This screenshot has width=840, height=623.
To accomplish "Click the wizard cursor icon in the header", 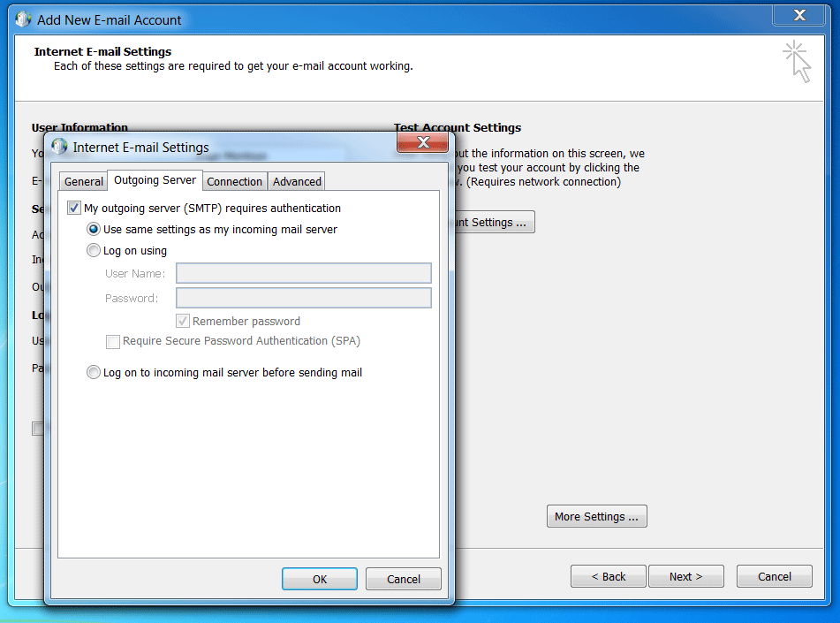I will pos(797,62).
